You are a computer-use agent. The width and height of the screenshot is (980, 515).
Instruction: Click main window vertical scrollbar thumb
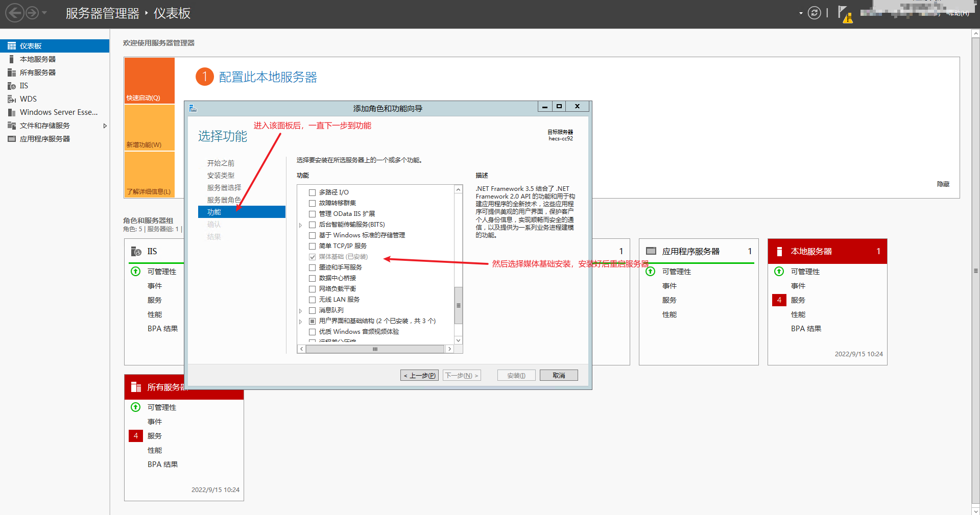coord(975,271)
